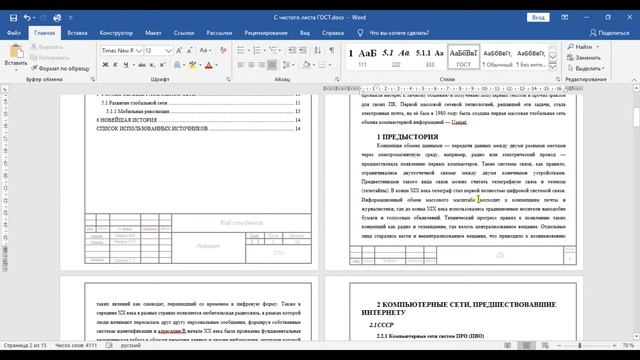Activate Формат по образцу format painter
This screenshot has height=360, width=640.
[x=60, y=68]
